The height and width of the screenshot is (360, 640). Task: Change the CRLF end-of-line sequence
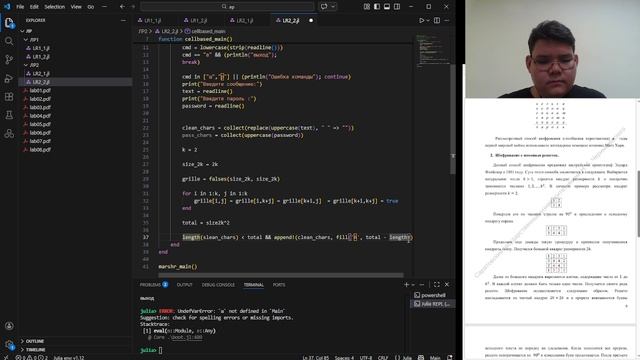383,358
